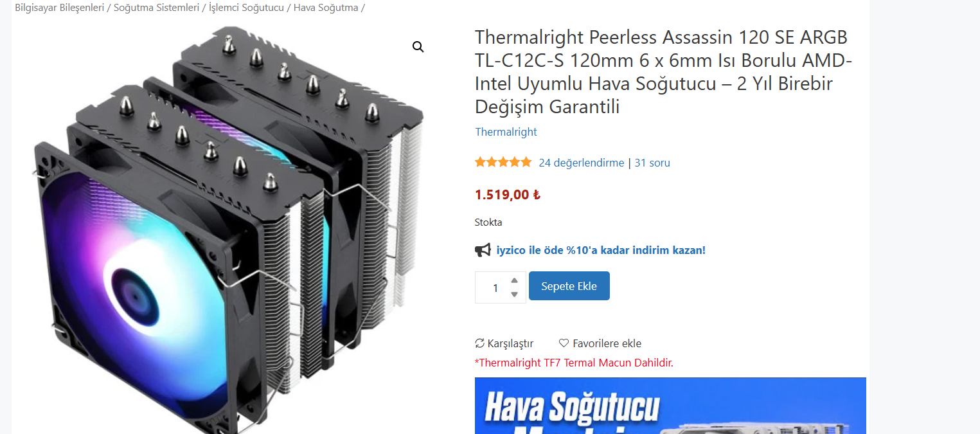Click the heart icon for Favorilere ekle
The width and height of the screenshot is (980, 434).
click(x=564, y=343)
